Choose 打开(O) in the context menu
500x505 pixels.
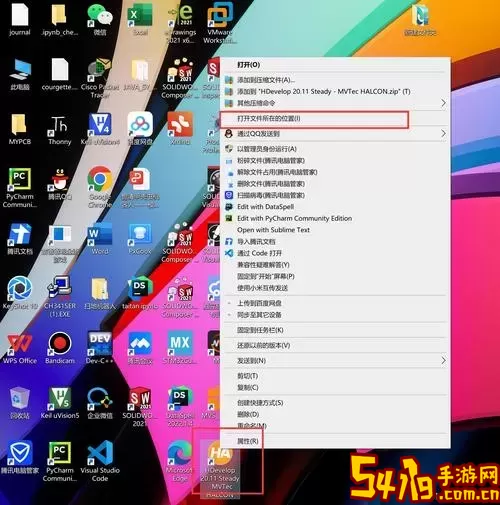[x=249, y=65]
